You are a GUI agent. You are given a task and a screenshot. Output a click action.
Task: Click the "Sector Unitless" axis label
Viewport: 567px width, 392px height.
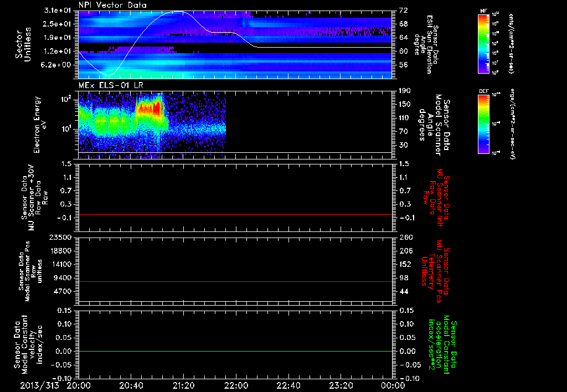[23, 44]
